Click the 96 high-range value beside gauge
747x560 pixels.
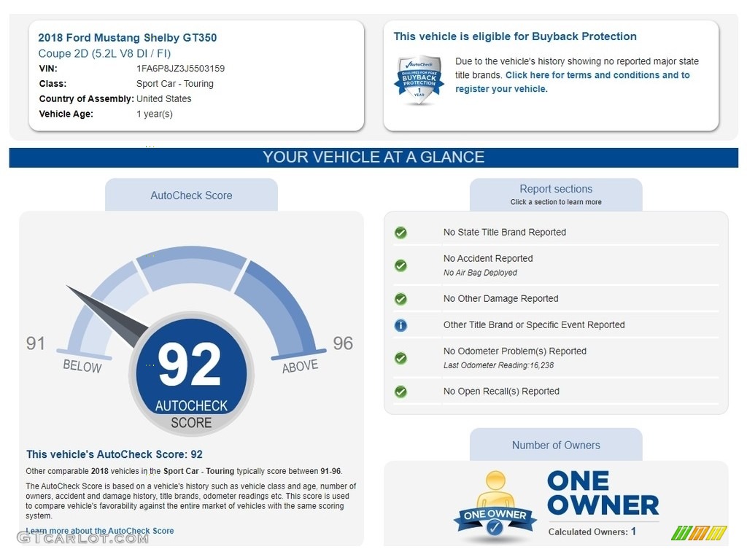(343, 343)
